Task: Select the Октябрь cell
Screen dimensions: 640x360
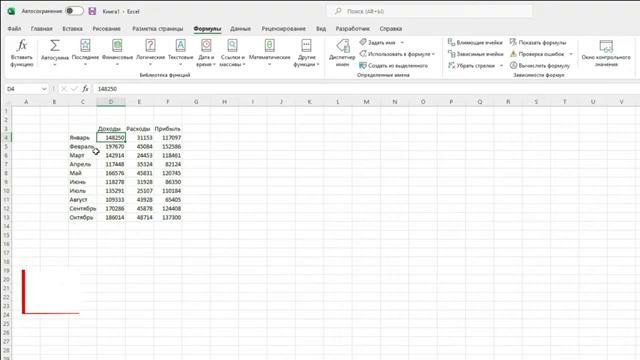Action: coord(82,218)
